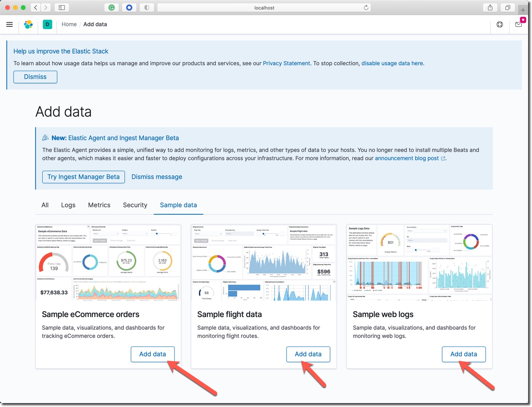The height and width of the screenshot is (407, 532).
Task: Click the Add data page heading
Action: tap(64, 112)
